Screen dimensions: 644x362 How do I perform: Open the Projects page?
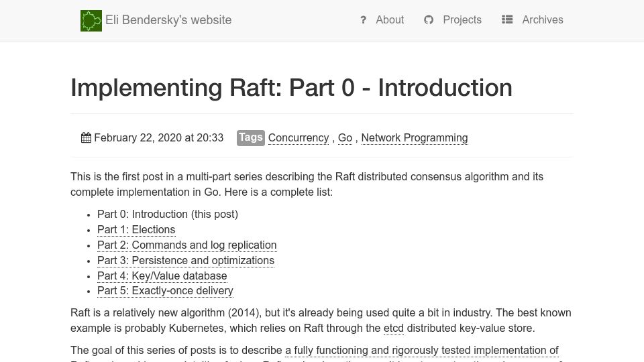(462, 19)
